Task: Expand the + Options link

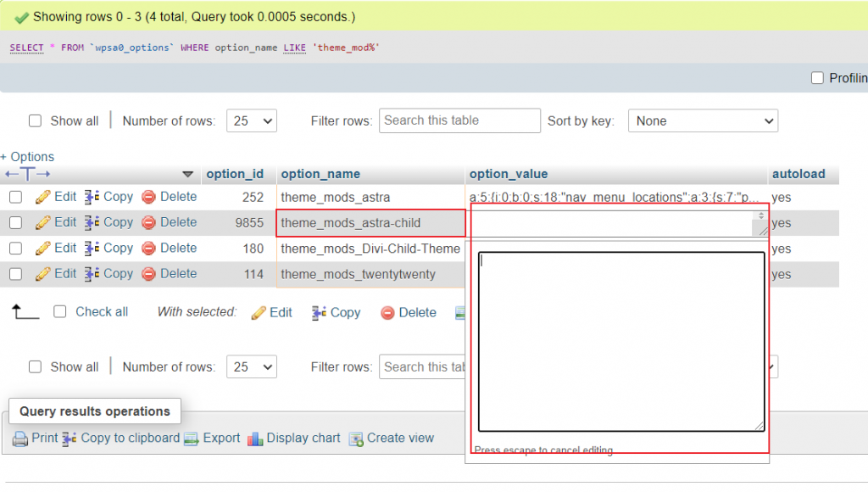Action: coord(27,157)
